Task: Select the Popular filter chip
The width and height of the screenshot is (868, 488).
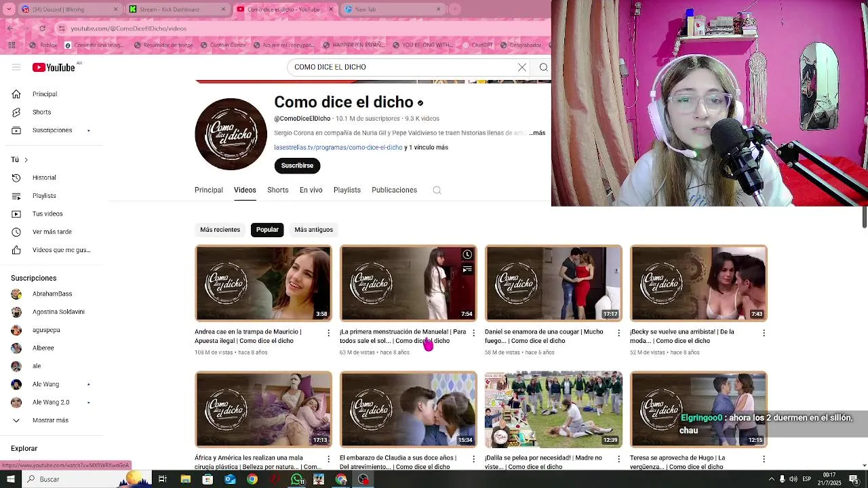Action: [267, 230]
